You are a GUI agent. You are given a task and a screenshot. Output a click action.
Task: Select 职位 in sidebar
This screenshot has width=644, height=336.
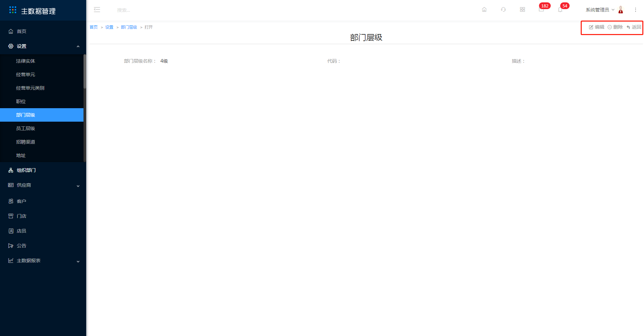pyautogui.click(x=42, y=101)
